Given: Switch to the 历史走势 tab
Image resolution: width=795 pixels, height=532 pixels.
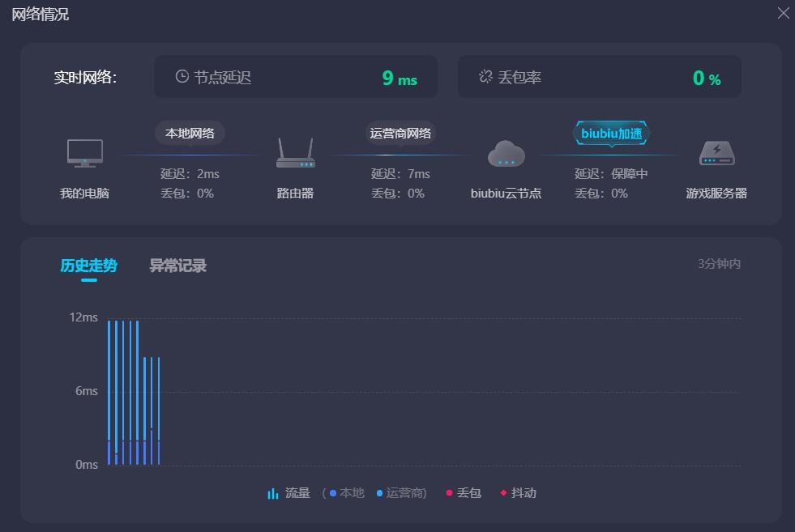Looking at the screenshot, I should [88, 266].
